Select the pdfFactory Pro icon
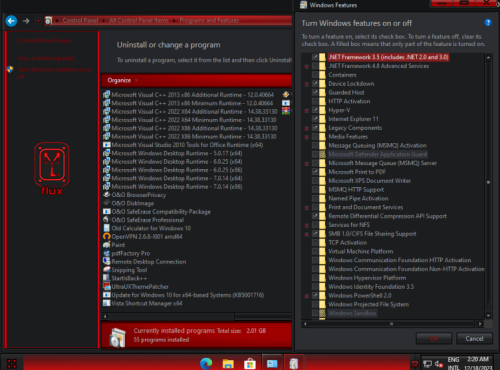500x370 pixels. (107, 253)
